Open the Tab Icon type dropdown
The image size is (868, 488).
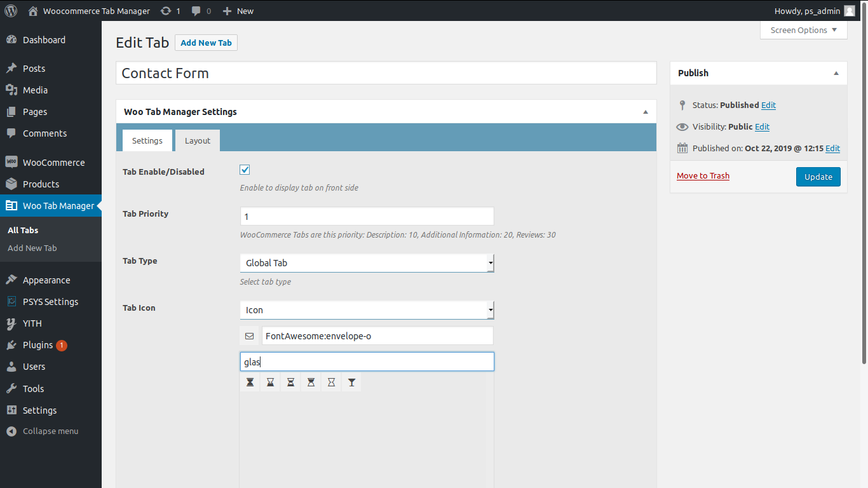[367, 310]
